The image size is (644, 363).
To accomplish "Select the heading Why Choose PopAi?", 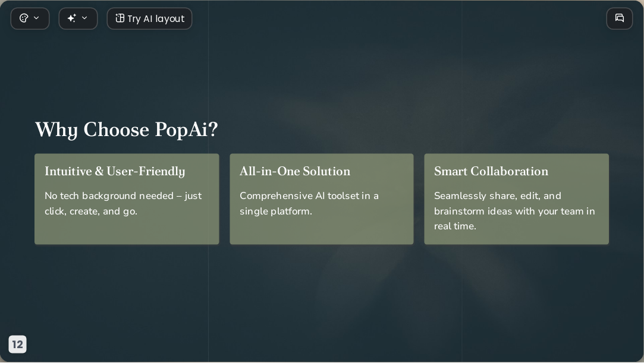I will (x=127, y=130).
